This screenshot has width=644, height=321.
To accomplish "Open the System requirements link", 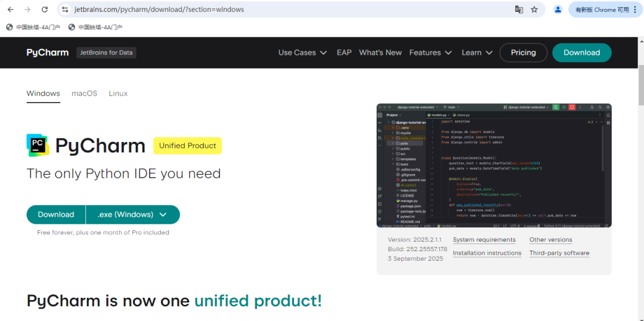I will tap(484, 240).
